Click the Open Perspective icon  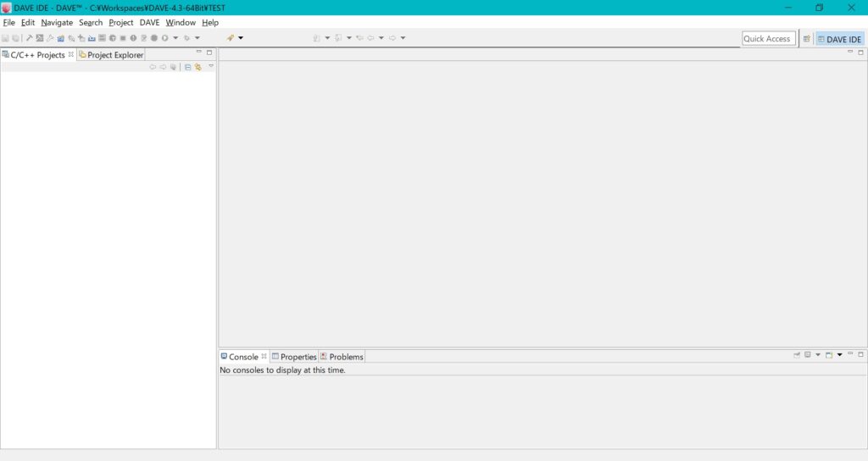[x=807, y=39]
